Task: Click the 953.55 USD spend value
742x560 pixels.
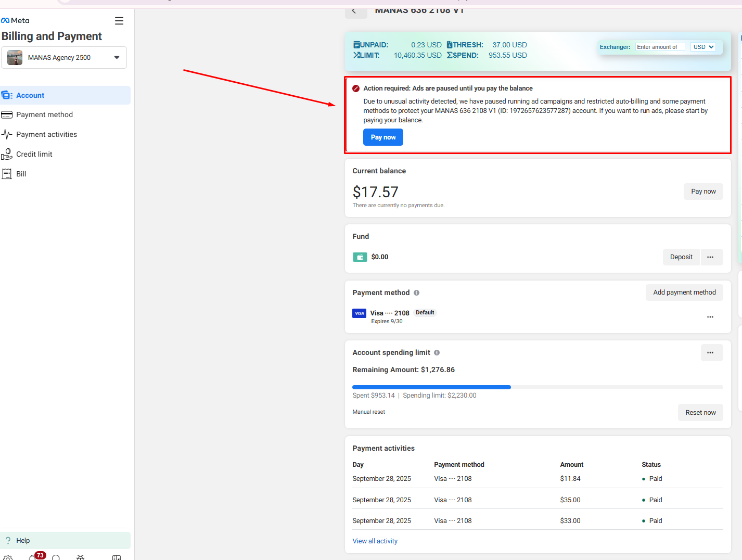Action: [507, 55]
